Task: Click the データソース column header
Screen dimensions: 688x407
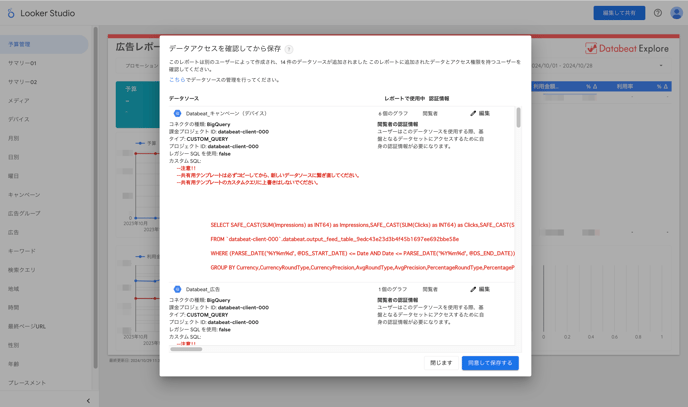Action: pos(184,98)
